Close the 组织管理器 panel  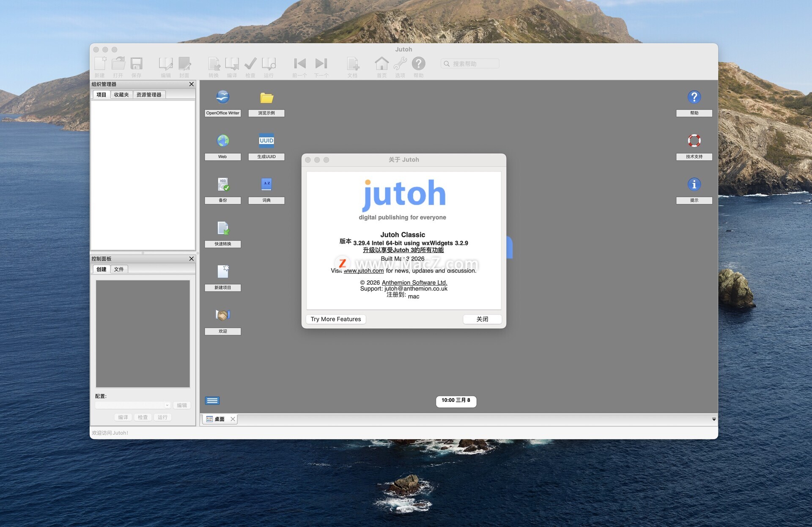[x=192, y=84]
